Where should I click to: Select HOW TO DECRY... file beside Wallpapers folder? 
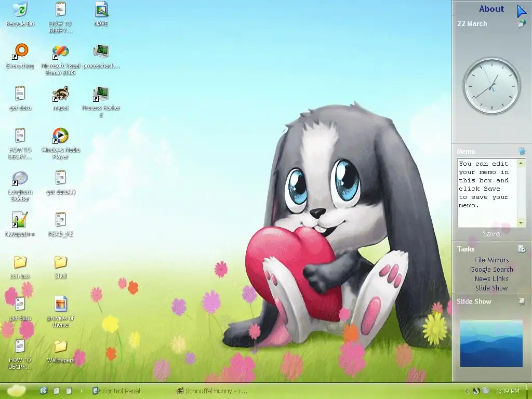point(20,354)
